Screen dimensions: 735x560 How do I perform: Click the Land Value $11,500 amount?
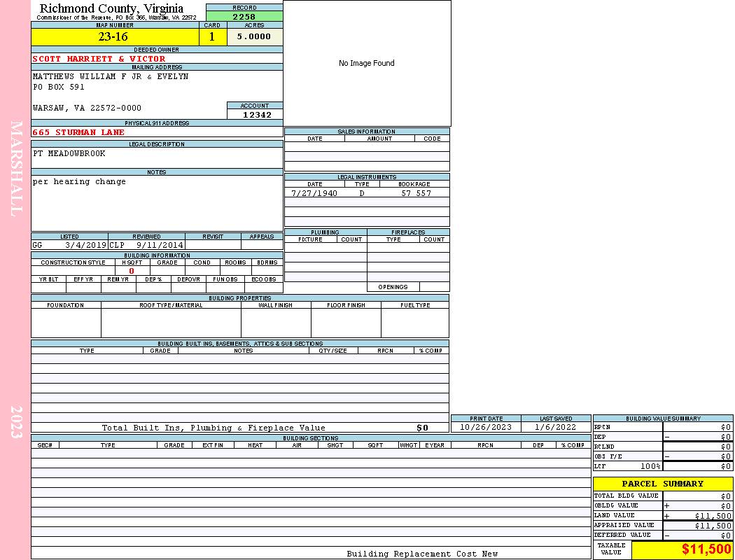(713, 516)
